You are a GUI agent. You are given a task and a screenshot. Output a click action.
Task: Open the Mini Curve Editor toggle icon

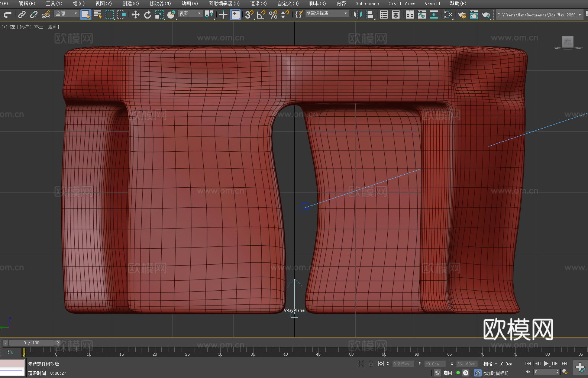click(10, 352)
